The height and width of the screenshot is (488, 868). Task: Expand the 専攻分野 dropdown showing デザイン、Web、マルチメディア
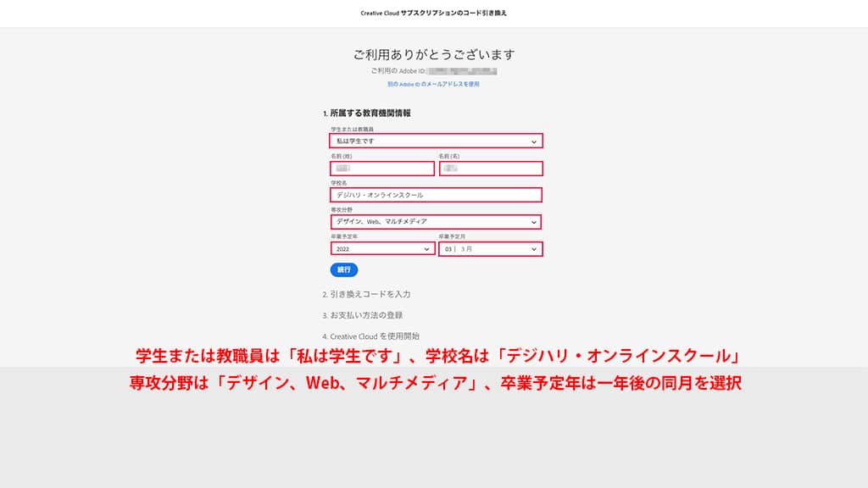point(436,222)
